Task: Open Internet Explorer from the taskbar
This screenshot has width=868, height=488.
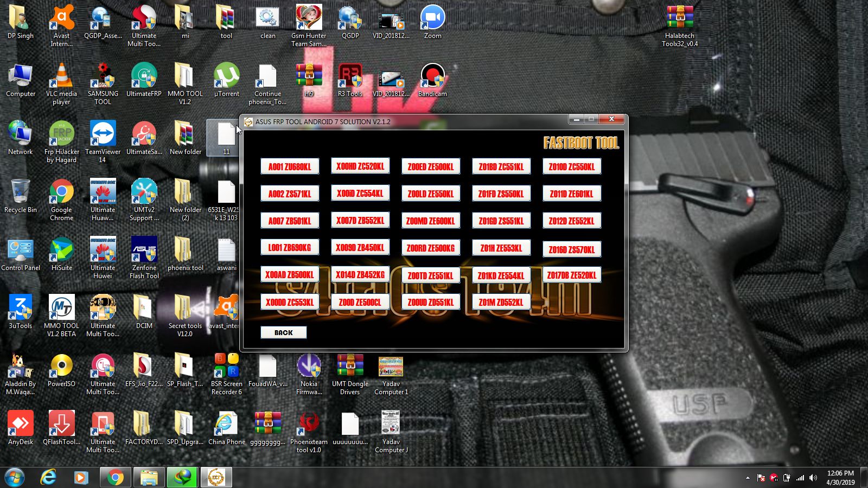Action: coord(48,478)
